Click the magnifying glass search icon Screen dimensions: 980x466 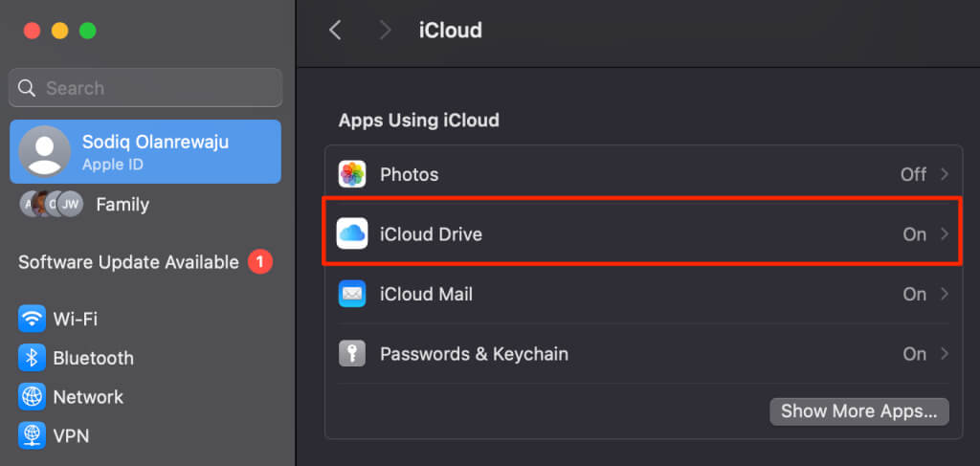(x=26, y=87)
